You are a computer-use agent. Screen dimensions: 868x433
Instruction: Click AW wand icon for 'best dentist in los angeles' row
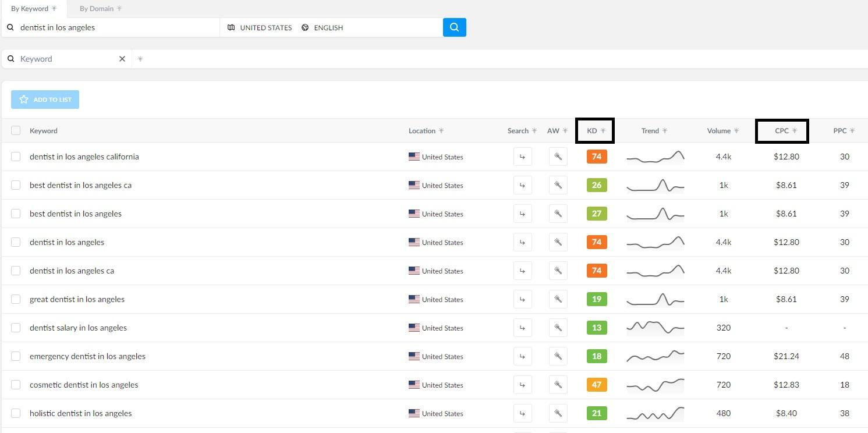tap(558, 214)
